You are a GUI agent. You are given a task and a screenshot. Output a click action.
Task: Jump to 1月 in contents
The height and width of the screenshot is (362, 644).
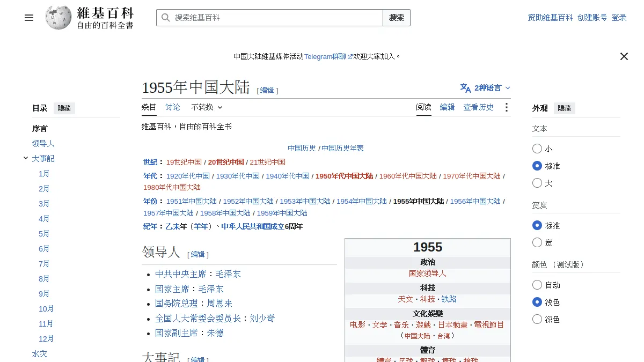pos(44,174)
